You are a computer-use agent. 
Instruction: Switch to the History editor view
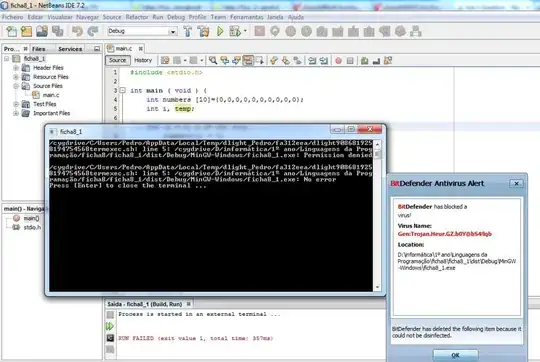[143, 60]
